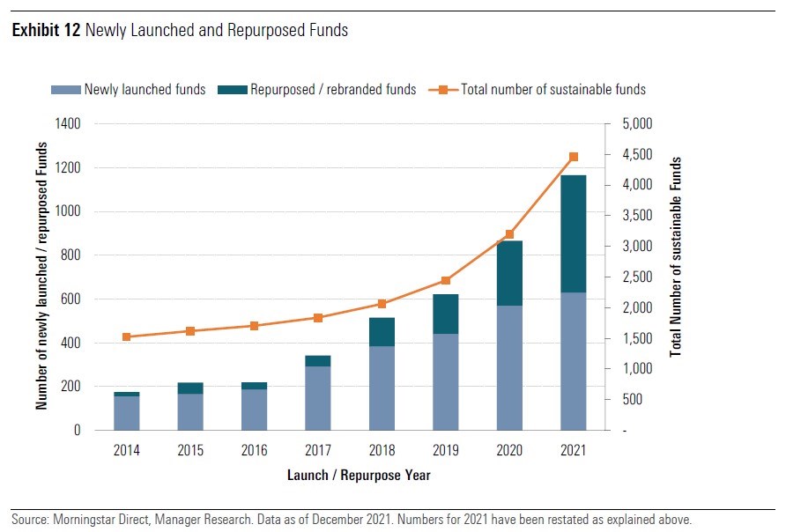Select the 2018 dark teal bar segment
The width and height of the screenshot is (786, 532).
[x=382, y=331]
